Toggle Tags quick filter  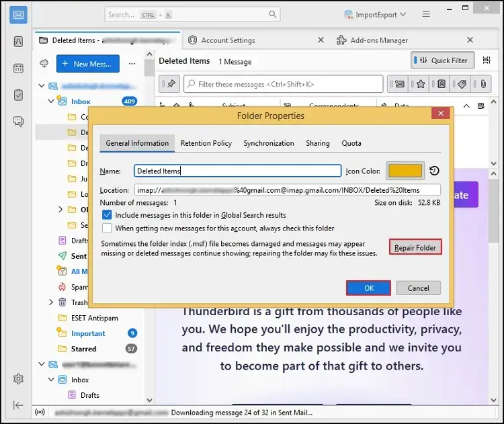460,84
